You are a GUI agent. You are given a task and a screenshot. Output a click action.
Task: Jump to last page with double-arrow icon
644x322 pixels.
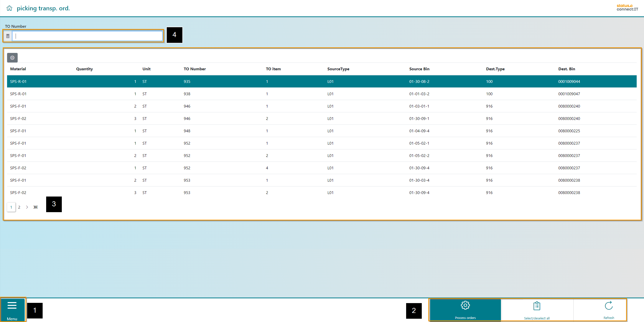coord(35,207)
